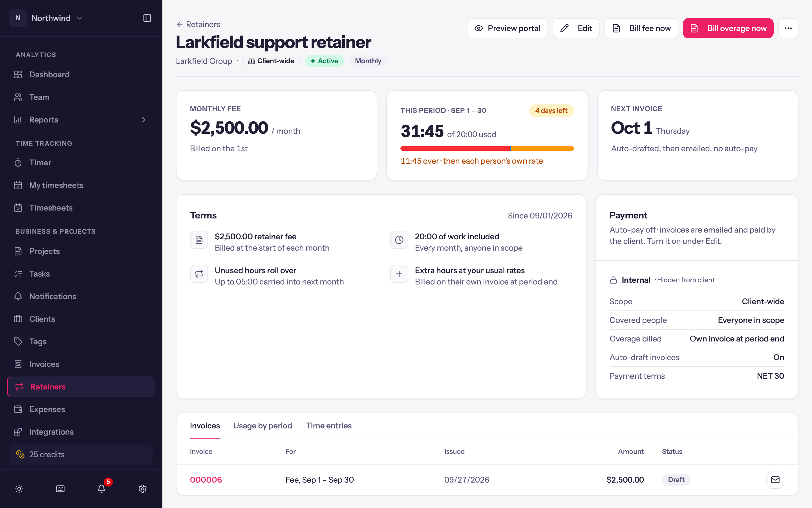The height and width of the screenshot is (508, 812).
Task: Expand the Reports submenu chevron
Action: (144, 120)
